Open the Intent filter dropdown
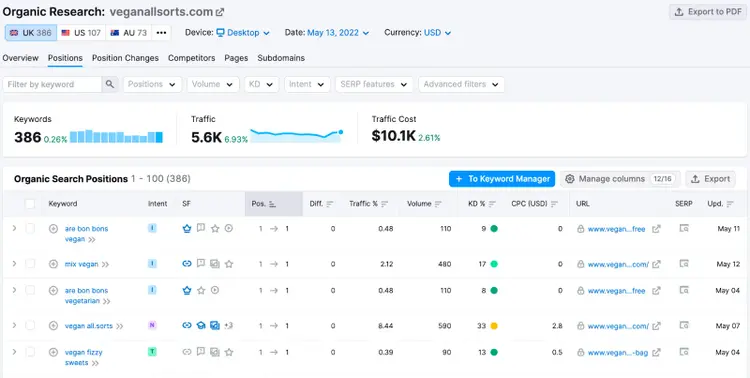This screenshot has width=750, height=378. pos(307,84)
